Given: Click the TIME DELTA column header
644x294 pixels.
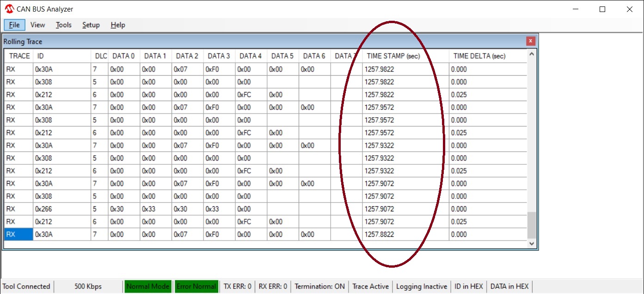Looking at the screenshot, I should pos(479,56).
